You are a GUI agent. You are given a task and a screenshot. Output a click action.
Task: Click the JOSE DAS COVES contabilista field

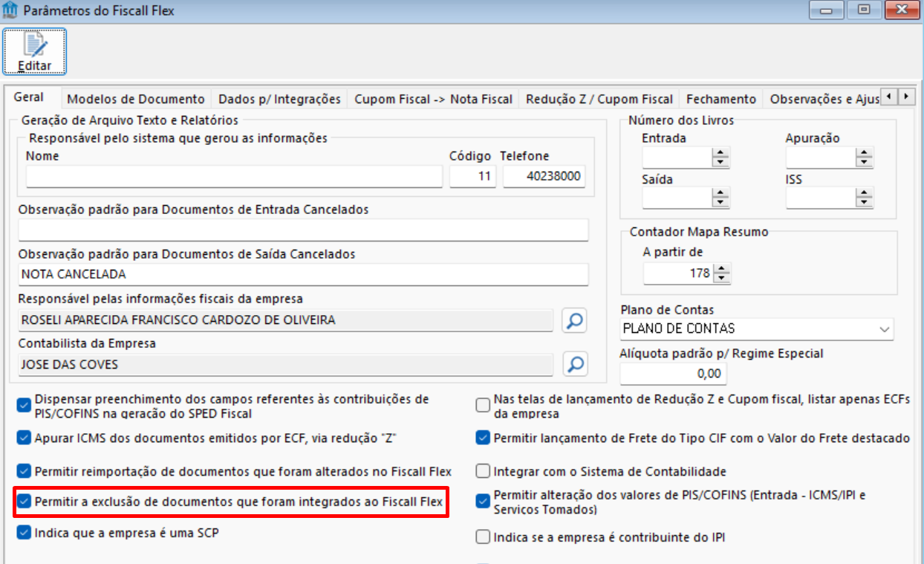click(x=286, y=365)
